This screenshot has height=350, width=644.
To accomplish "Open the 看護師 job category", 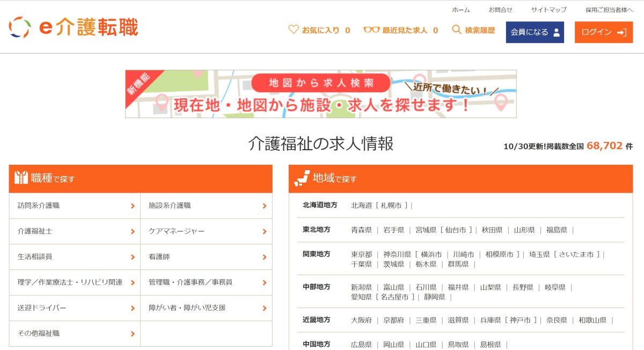I will tap(159, 257).
